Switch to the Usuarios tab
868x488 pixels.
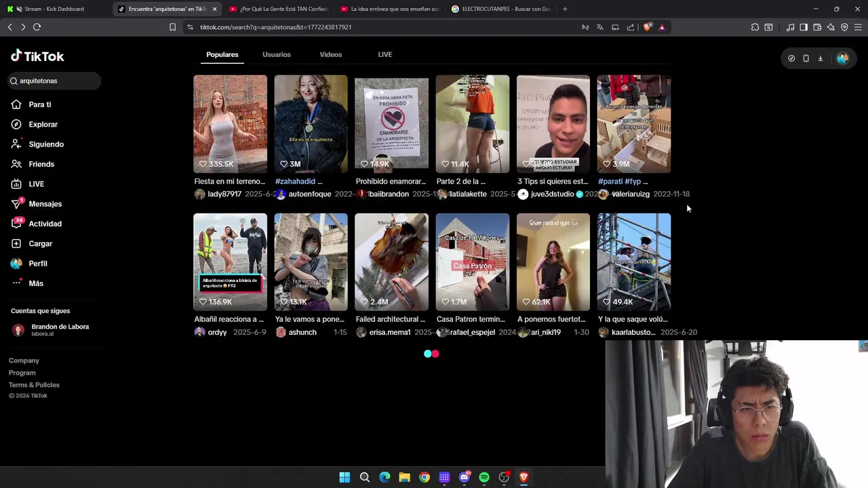tap(277, 54)
